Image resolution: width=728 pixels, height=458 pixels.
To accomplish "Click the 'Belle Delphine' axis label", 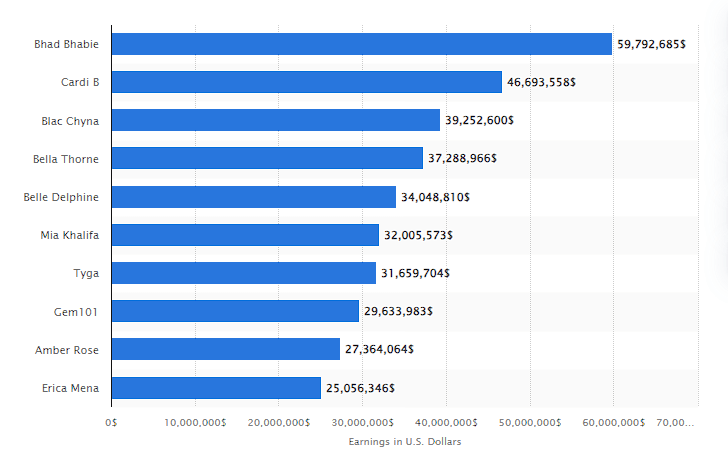I will (x=61, y=197).
